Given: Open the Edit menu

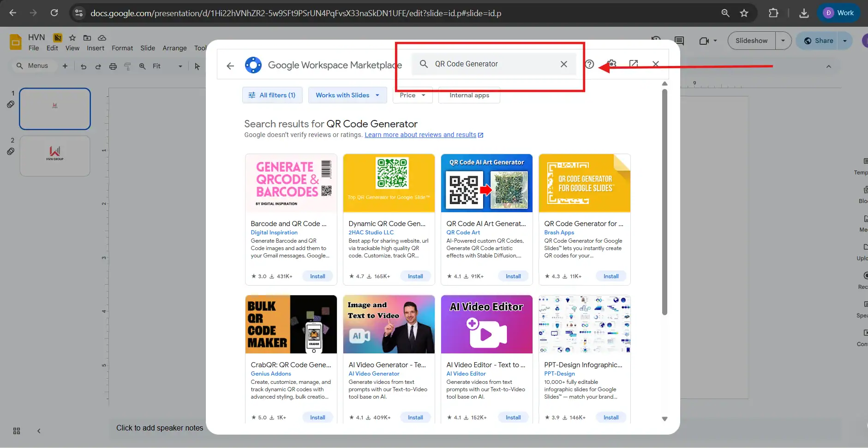Looking at the screenshot, I should click(x=52, y=48).
